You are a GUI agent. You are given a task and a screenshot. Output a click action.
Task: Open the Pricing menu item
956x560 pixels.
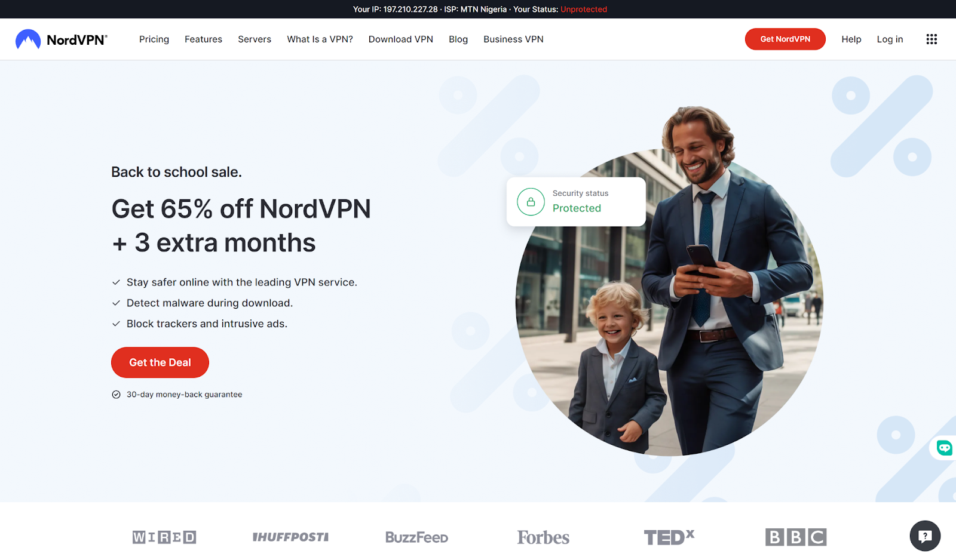[x=154, y=39]
